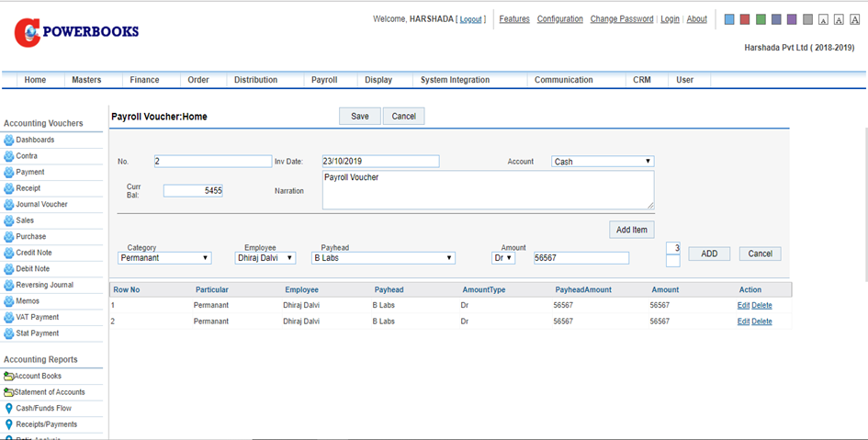
Task: Click the Credit Note sidebar icon
Action: click(x=9, y=253)
